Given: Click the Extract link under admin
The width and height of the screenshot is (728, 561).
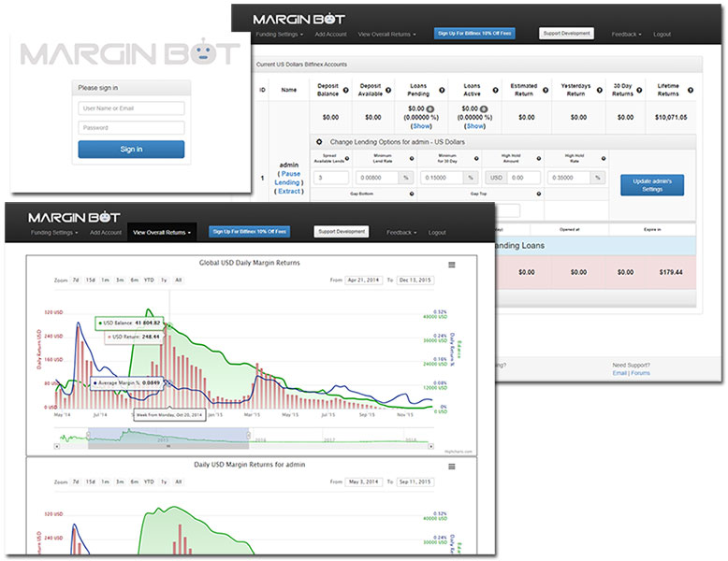Looking at the screenshot, I should [x=289, y=191].
